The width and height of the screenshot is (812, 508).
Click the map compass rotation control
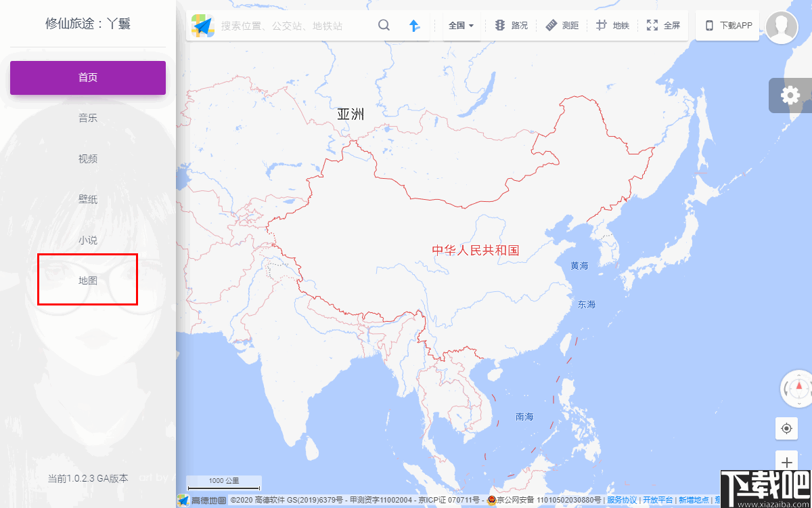coord(798,388)
